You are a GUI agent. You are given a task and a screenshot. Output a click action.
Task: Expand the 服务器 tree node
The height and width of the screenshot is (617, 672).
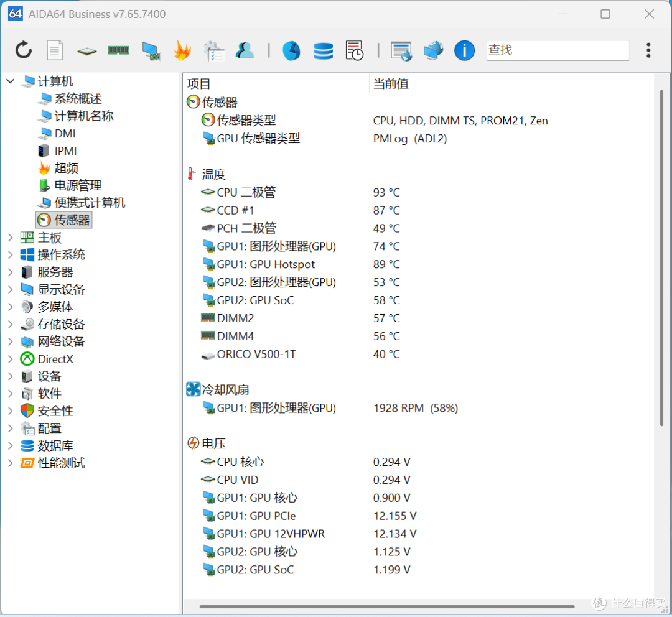[x=11, y=272]
